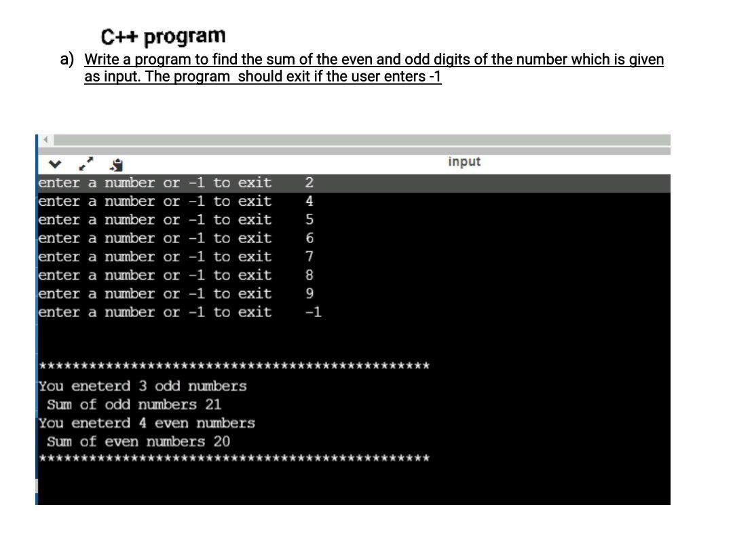Click the blue vertical bar beside the console
The height and width of the screenshot is (560, 733).
point(37,319)
